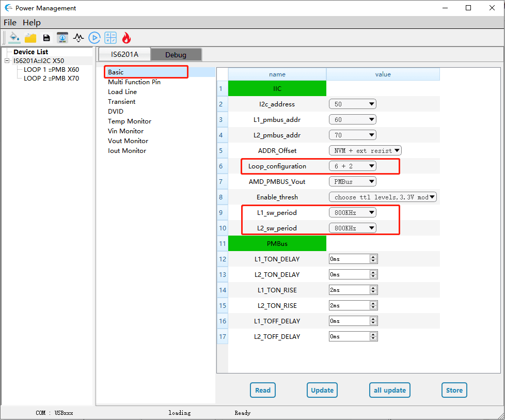The height and width of the screenshot is (420, 505).
Task: Switch to the Debug tab
Action: [x=176, y=55]
